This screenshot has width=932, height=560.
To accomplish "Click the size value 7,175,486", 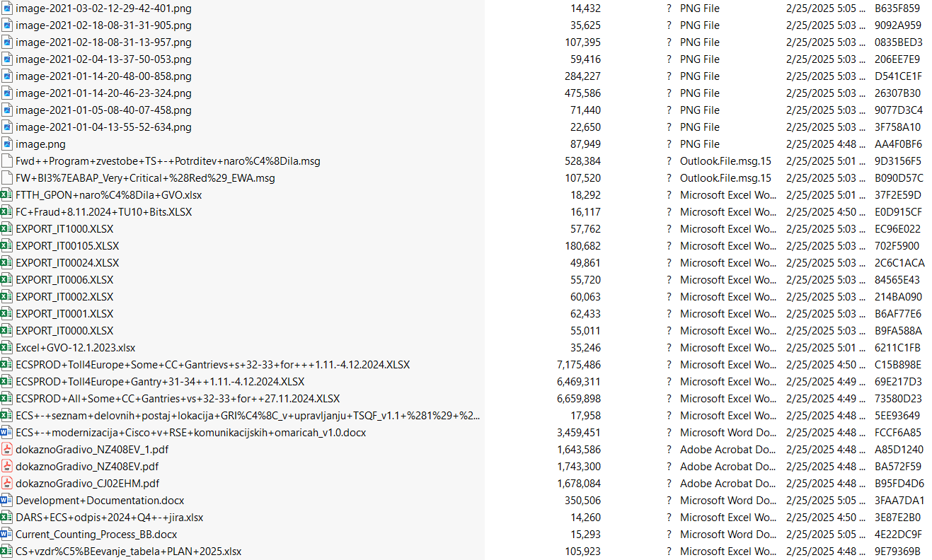I will (579, 365).
